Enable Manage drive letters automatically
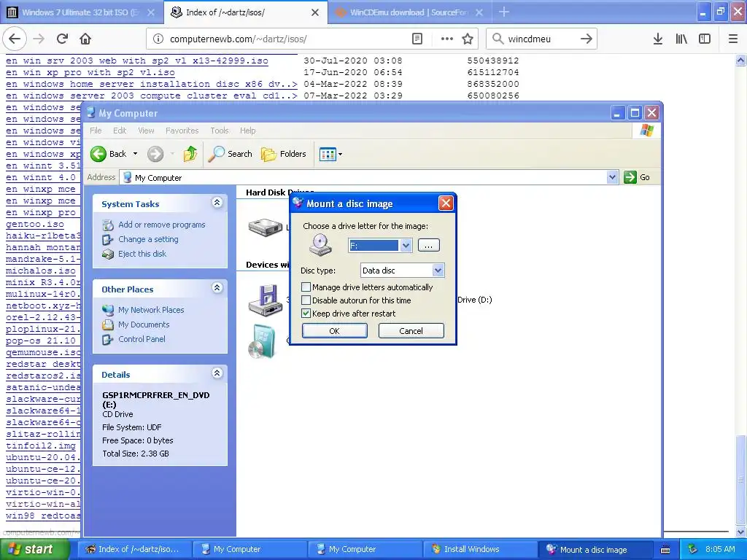 click(306, 287)
